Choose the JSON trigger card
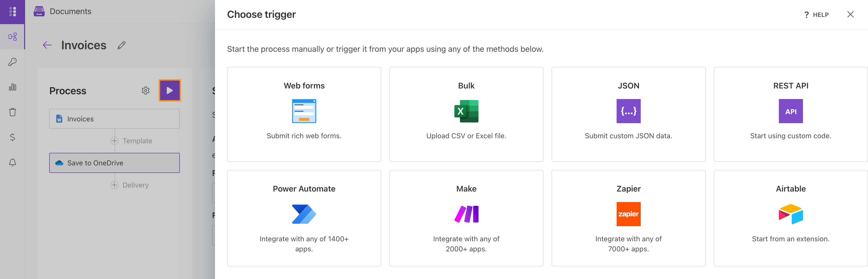 click(628, 114)
